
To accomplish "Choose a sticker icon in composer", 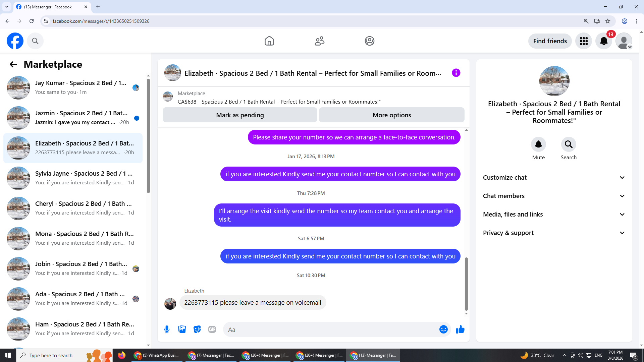I will coord(197,329).
